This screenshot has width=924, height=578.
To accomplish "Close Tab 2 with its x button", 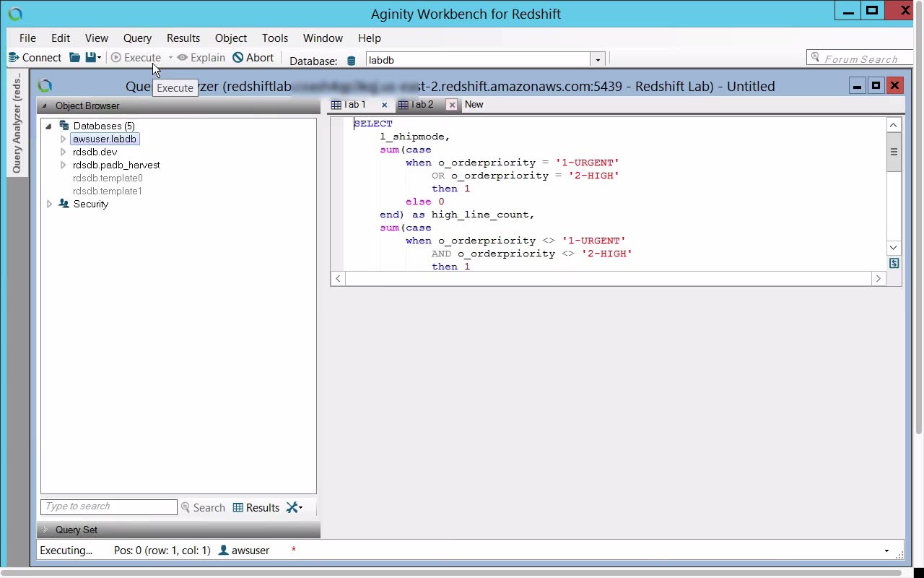I will (x=452, y=105).
